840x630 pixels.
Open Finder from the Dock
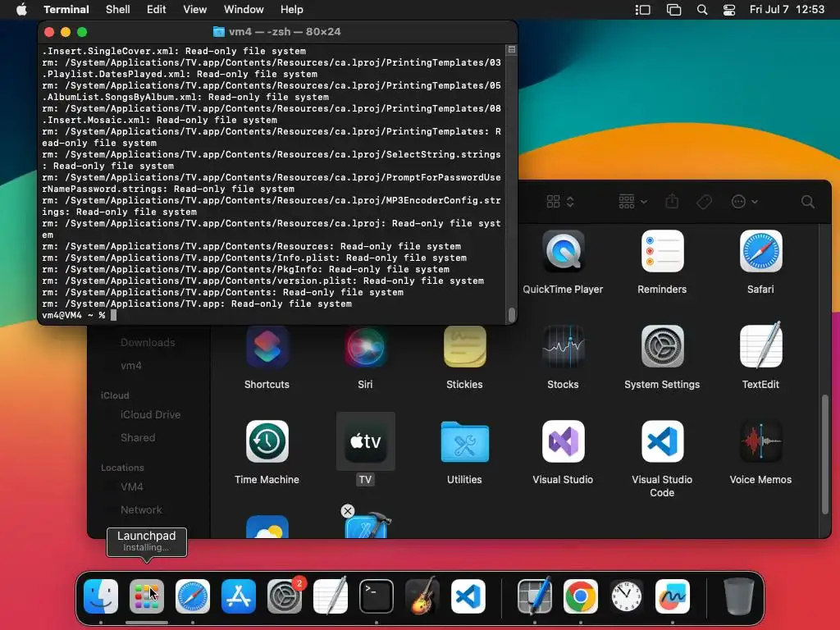[101, 596]
